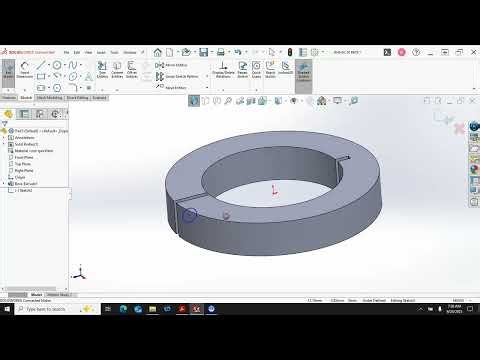Click the Trim Entities tool

pos(102,70)
